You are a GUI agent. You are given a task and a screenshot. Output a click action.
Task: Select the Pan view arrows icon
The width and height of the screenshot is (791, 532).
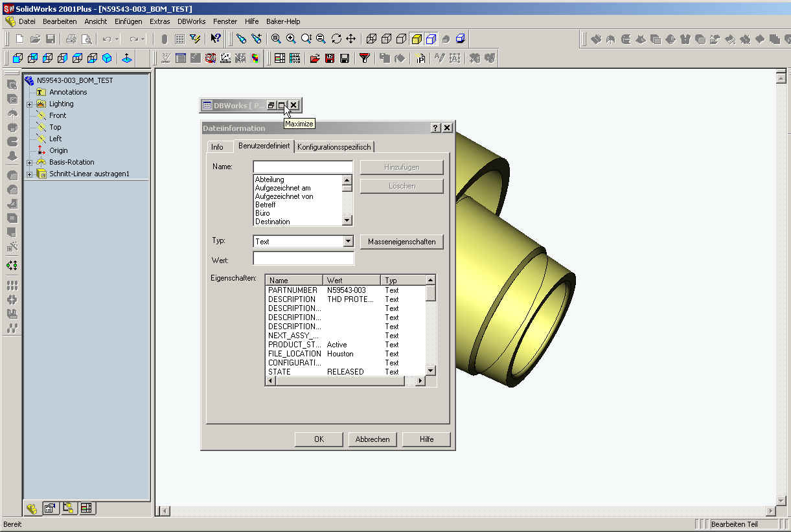pos(351,39)
